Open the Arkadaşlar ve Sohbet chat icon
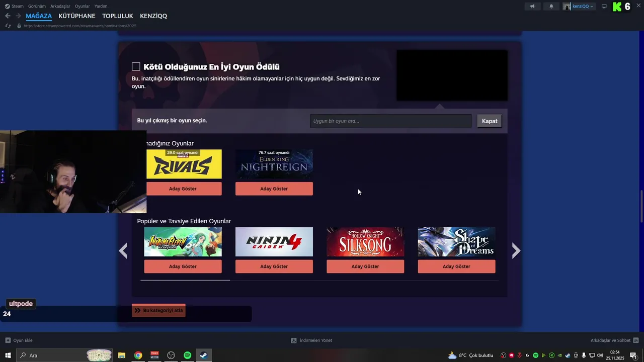The width and height of the screenshot is (644, 362). tap(636, 340)
